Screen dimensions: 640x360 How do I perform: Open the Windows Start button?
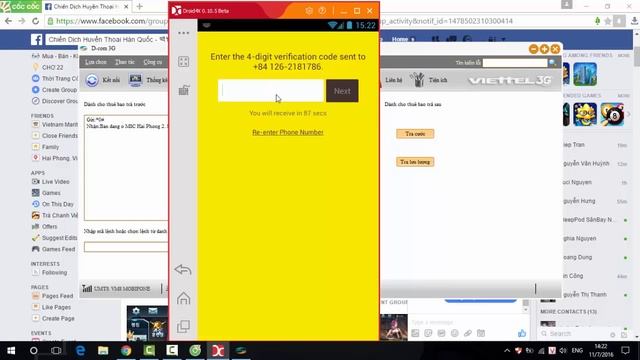[11, 351]
